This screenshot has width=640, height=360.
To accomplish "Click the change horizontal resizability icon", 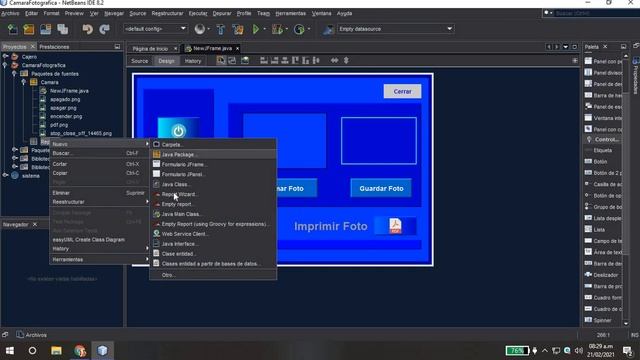I will (x=334, y=60).
